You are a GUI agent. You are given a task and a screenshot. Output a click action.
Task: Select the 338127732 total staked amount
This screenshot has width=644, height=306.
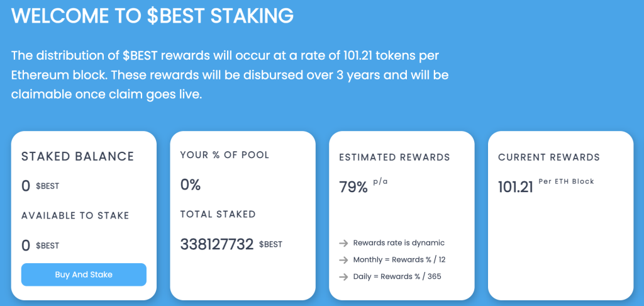point(217,244)
